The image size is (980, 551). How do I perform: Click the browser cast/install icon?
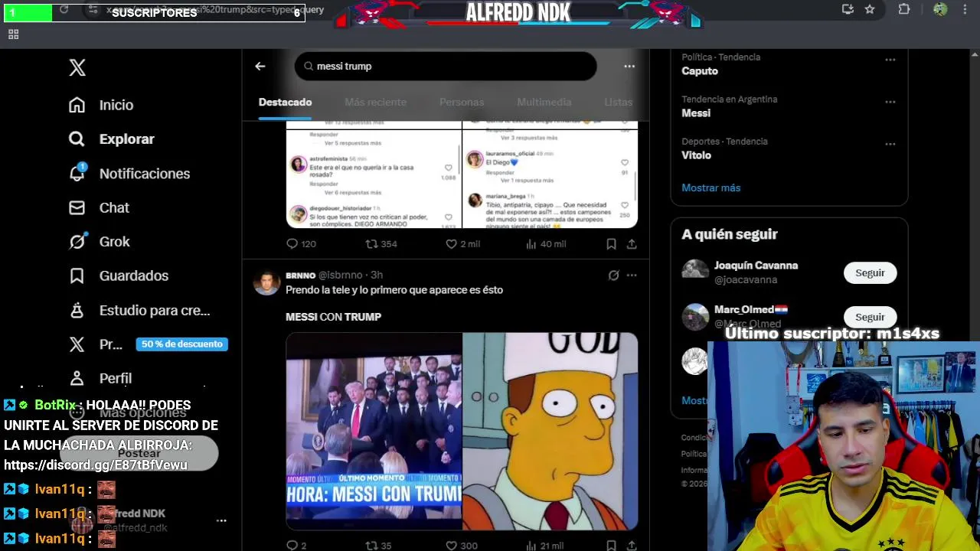click(848, 9)
